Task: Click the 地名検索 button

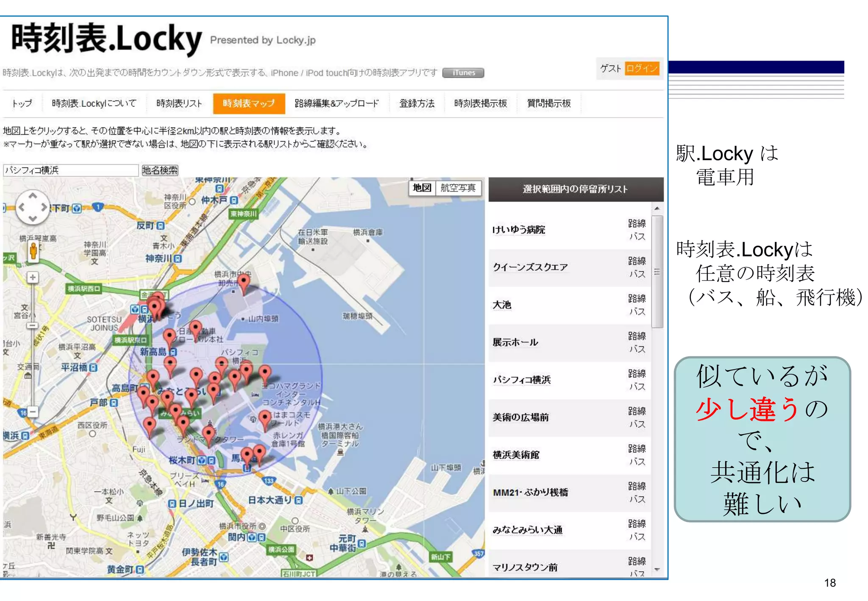Action: pyautogui.click(x=160, y=170)
